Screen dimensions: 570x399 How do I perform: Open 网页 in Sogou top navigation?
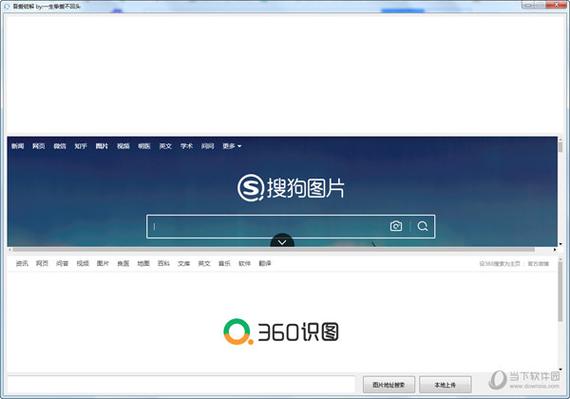pyautogui.click(x=39, y=146)
